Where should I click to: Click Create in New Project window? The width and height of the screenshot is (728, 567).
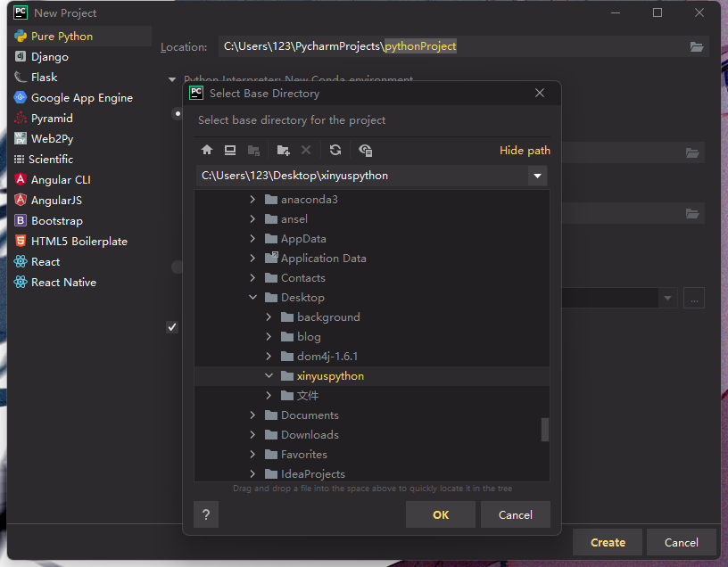coord(608,542)
